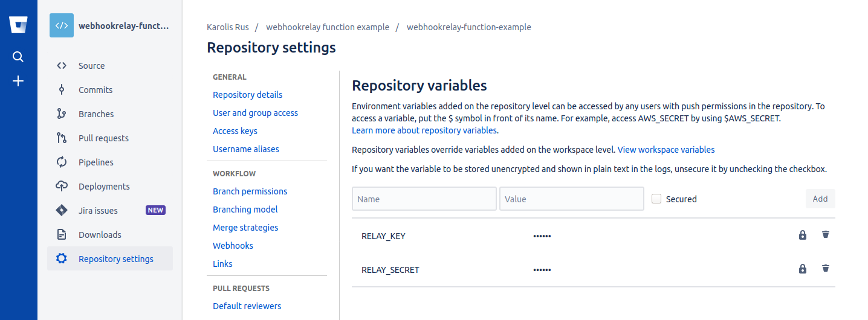Click the WORKFLOW section label

point(235,174)
